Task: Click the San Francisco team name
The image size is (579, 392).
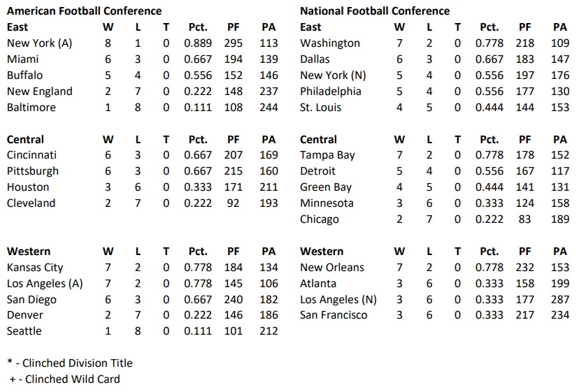Action: (334, 315)
